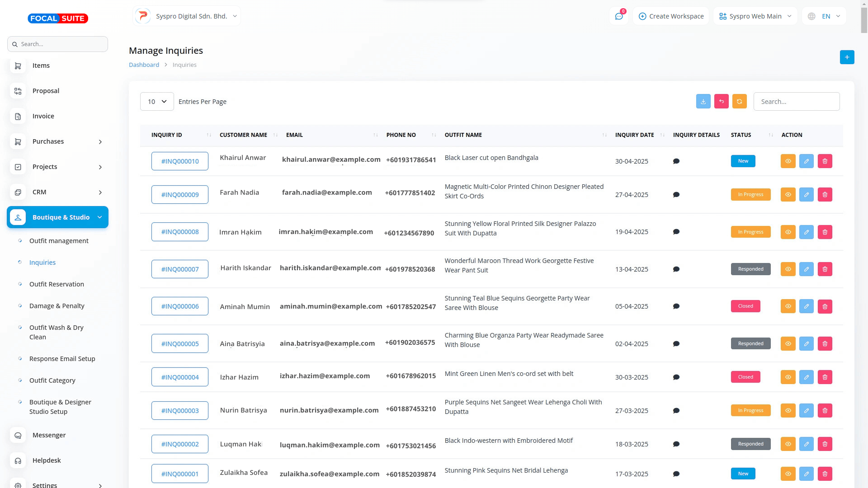Go to Dashboard breadcrumb link

[x=144, y=65]
